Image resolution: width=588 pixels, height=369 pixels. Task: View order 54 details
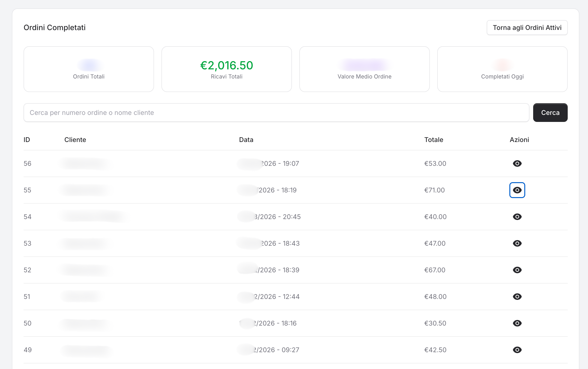[518, 216]
